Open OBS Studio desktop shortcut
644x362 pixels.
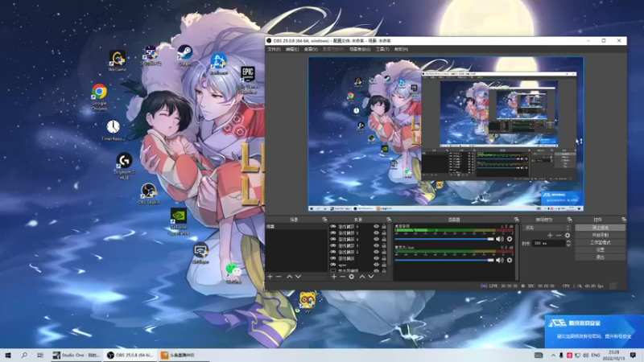(148, 194)
